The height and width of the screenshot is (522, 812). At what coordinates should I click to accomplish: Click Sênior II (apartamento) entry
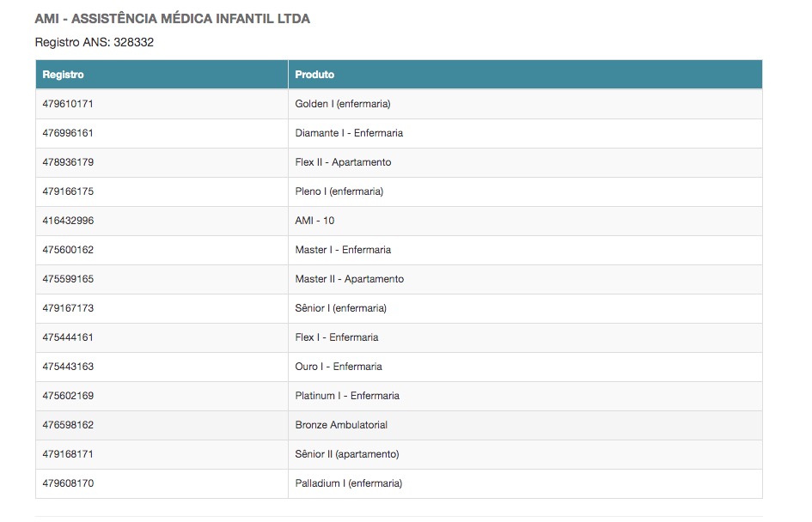click(346, 454)
